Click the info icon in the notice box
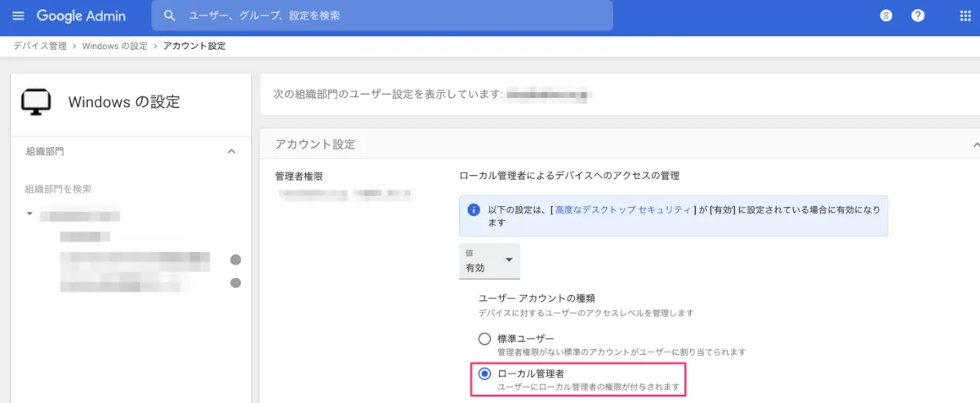The height and width of the screenshot is (403, 980). (474, 210)
